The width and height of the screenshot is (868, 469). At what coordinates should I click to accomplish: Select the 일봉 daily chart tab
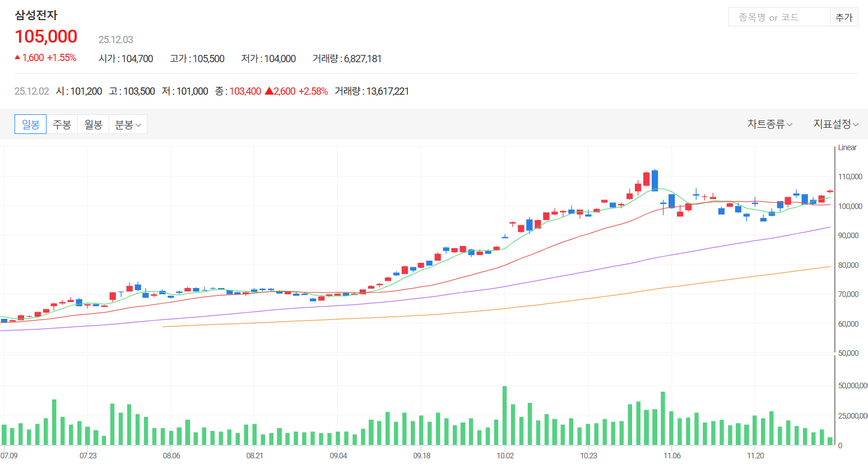click(30, 124)
